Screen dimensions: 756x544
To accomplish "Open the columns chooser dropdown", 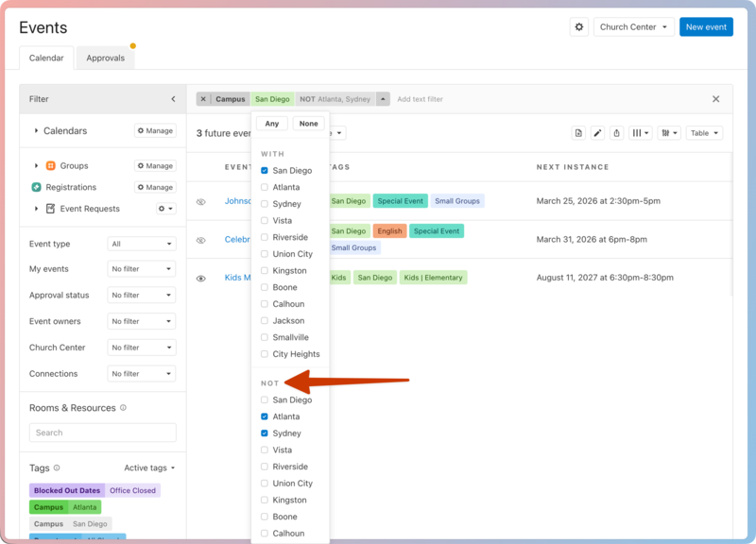I will pyautogui.click(x=641, y=133).
